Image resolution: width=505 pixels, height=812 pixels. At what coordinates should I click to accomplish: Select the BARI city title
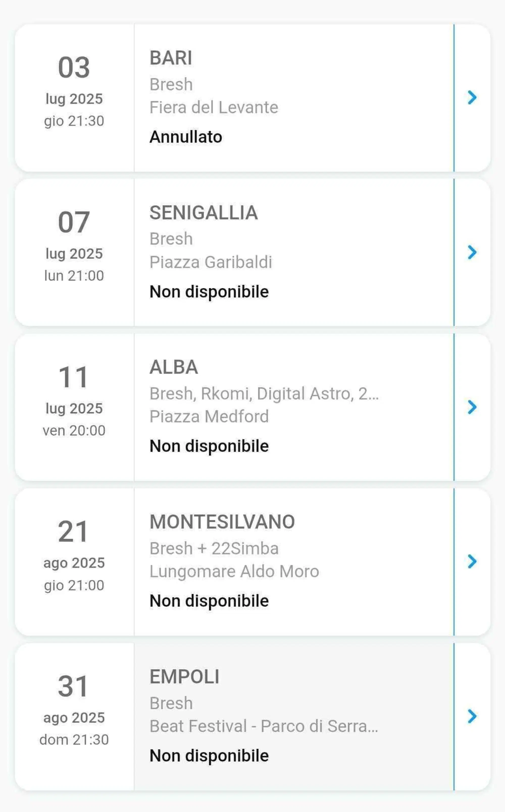tap(171, 58)
